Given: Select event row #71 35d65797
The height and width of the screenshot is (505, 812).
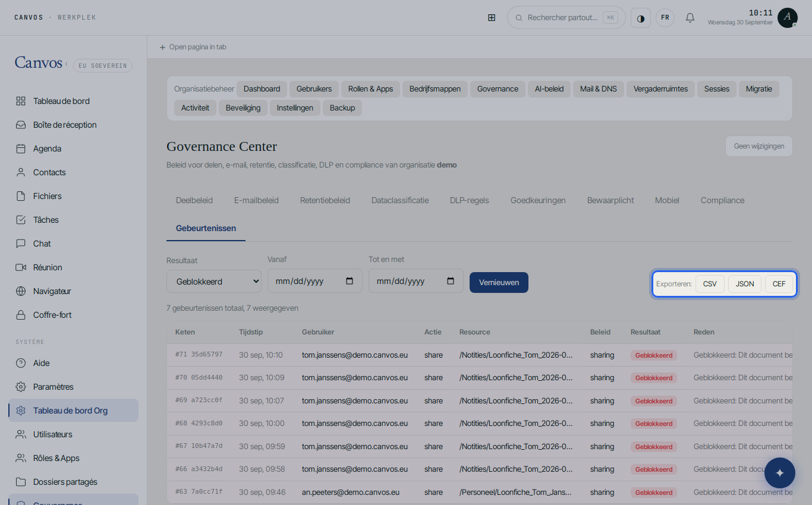Looking at the screenshot, I should point(479,355).
